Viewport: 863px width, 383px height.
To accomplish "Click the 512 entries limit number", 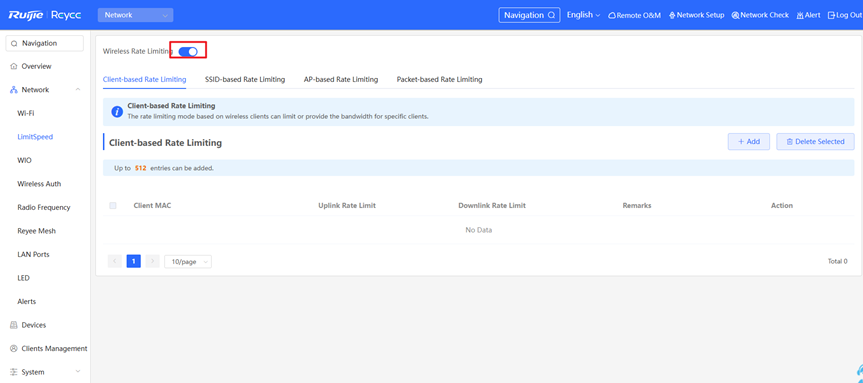I will pos(140,168).
